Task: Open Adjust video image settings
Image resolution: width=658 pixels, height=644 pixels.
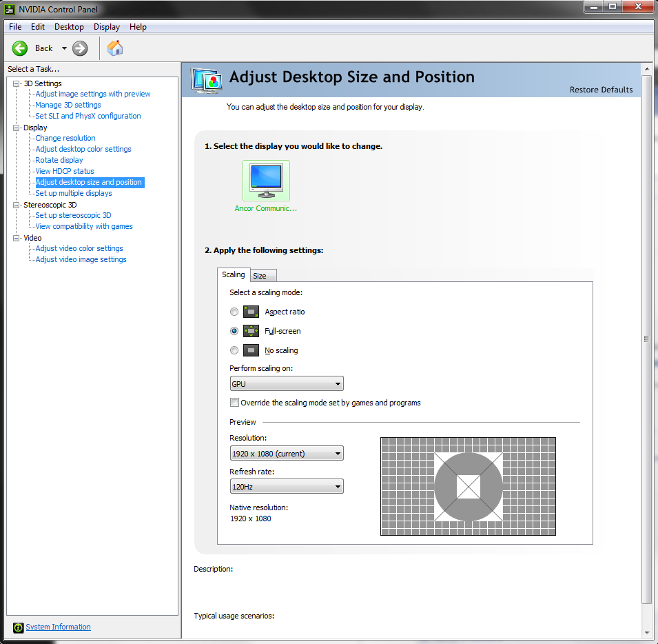Action: (81, 259)
